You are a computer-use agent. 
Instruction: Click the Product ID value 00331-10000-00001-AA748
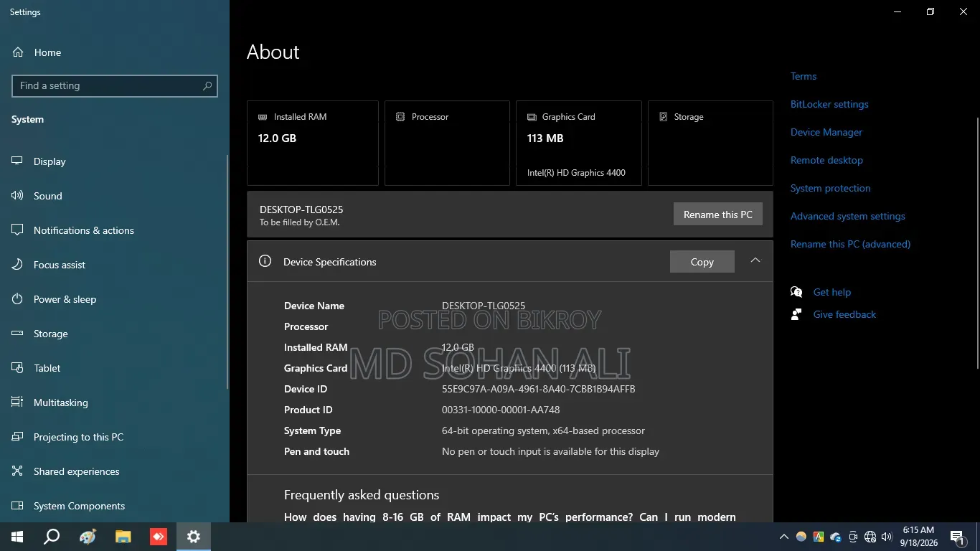pos(501,410)
